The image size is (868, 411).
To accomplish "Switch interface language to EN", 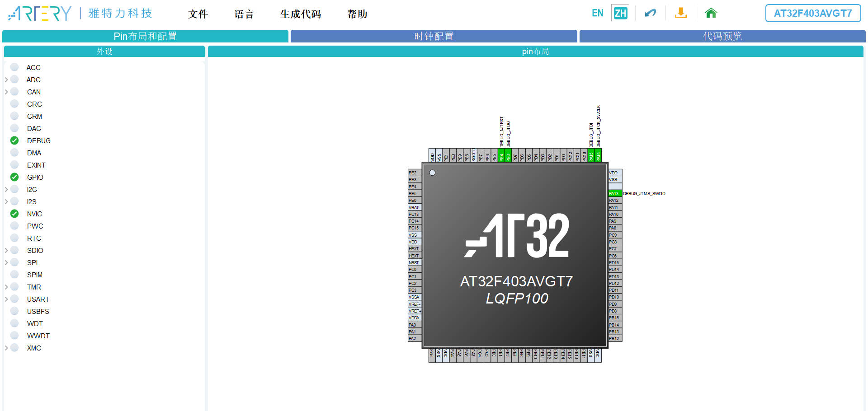I will click(x=598, y=13).
